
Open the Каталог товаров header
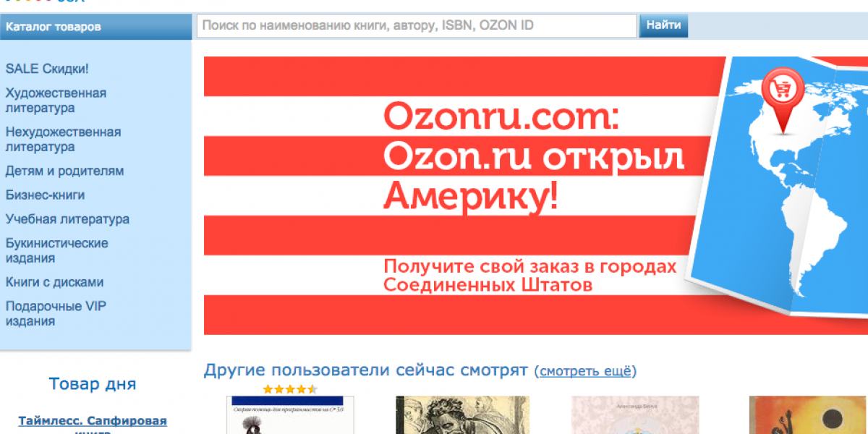tap(95, 27)
